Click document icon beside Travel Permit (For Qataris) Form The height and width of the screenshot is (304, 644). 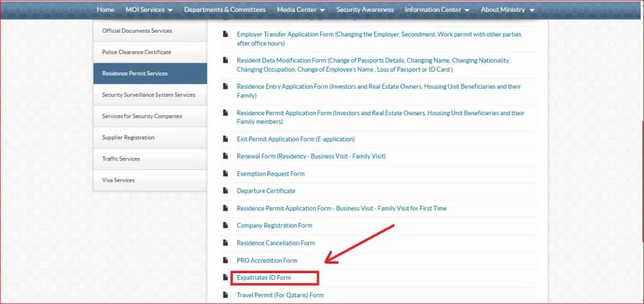click(x=225, y=295)
